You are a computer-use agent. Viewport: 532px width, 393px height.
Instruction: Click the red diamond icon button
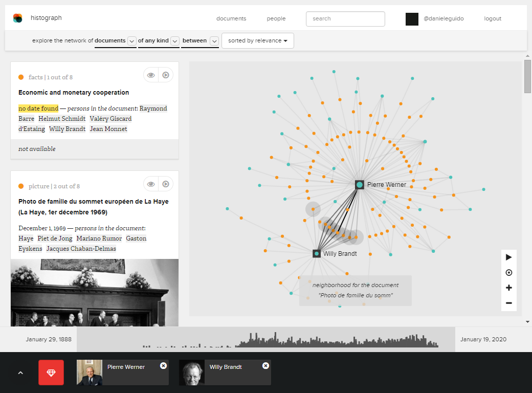click(51, 373)
